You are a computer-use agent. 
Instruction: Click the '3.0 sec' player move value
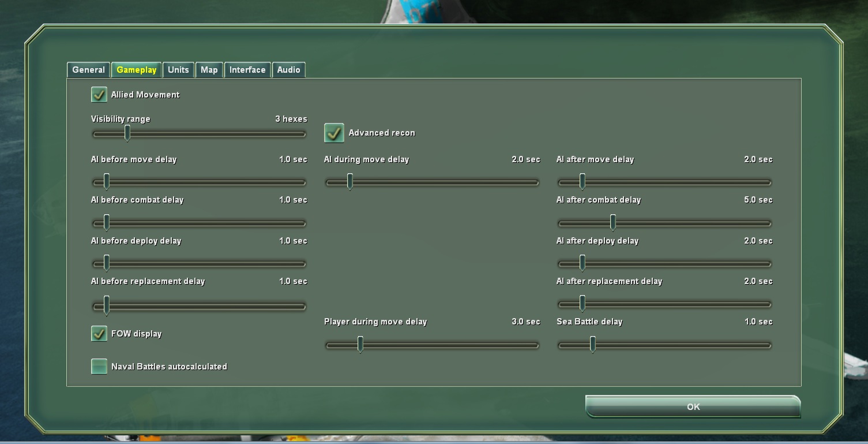(x=526, y=322)
